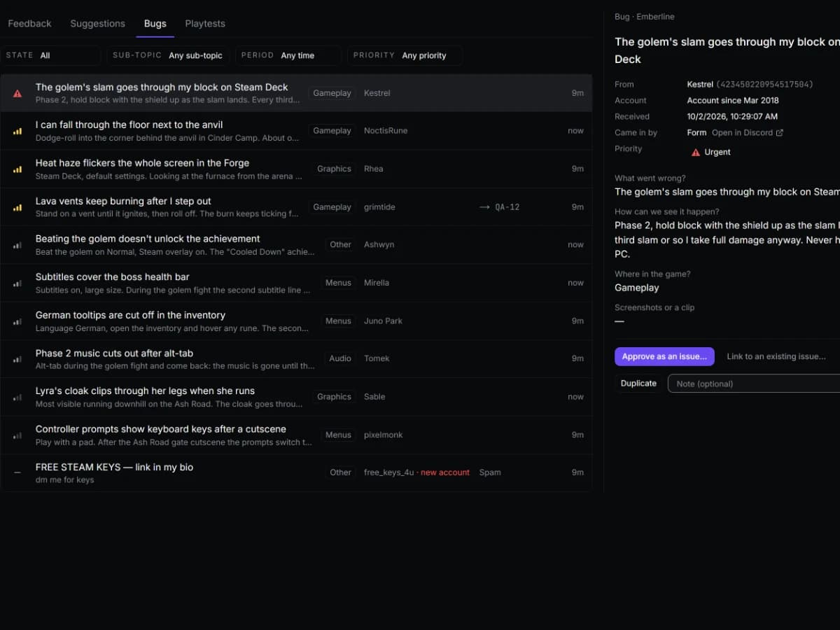The height and width of the screenshot is (630, 840).
Task: Click Kestrel's ID in the From field
Action: 764,85
